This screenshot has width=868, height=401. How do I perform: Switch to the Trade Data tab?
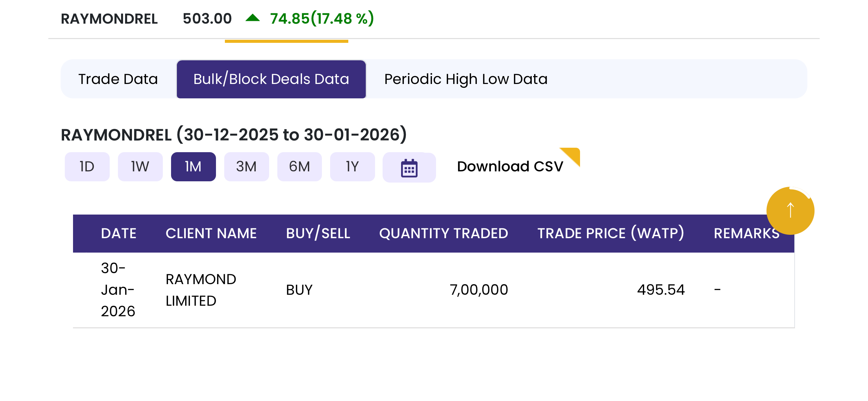point(118,79)
